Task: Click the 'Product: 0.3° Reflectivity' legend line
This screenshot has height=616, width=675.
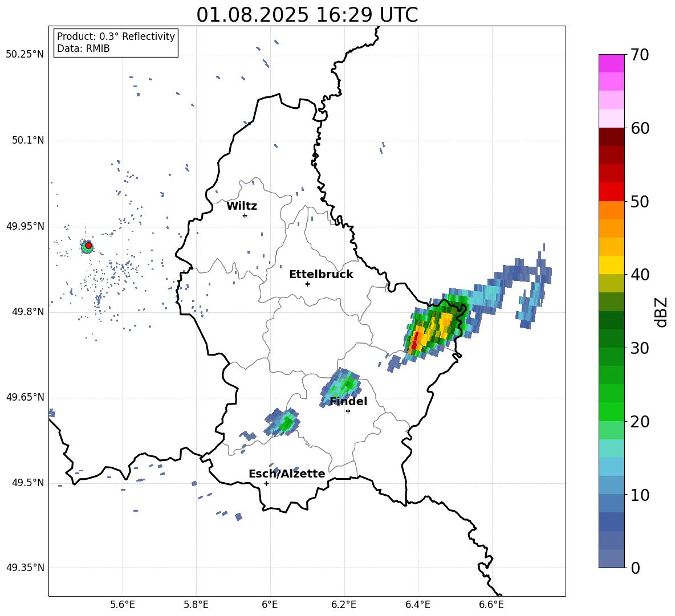Action: click(116, 36)
